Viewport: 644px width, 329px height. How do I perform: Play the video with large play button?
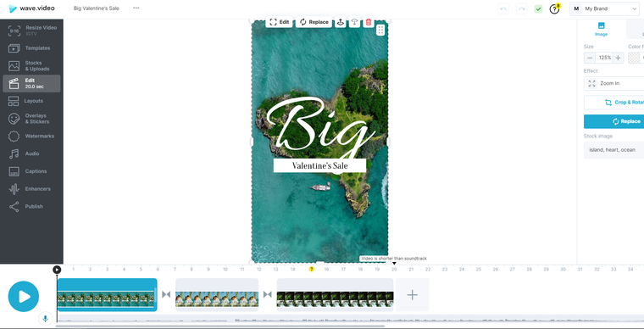[x=24, y=297]
